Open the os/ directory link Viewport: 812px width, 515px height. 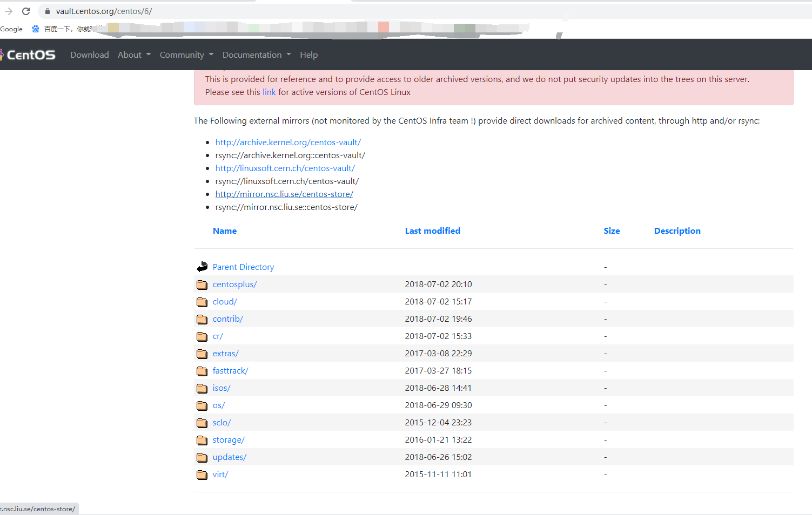click(x=218, y=405)
